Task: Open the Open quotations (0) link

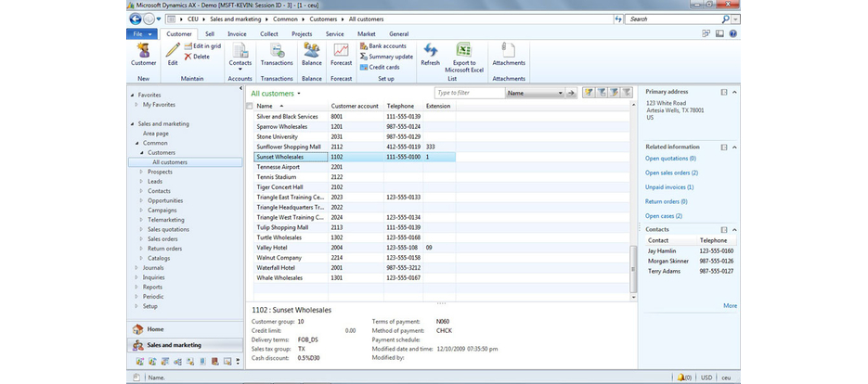Action: (670, 159)
